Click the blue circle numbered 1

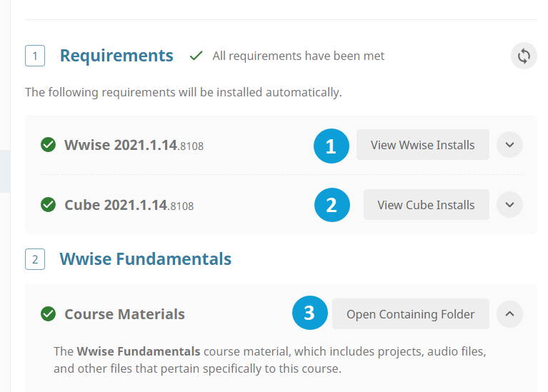(x=332, y=146)
